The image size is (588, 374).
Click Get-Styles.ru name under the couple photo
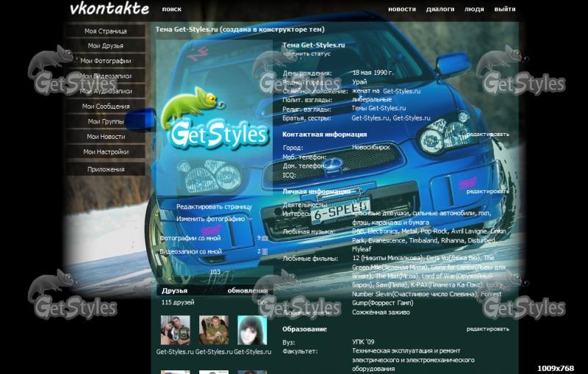pyautogui.click(x=175, y=352)
